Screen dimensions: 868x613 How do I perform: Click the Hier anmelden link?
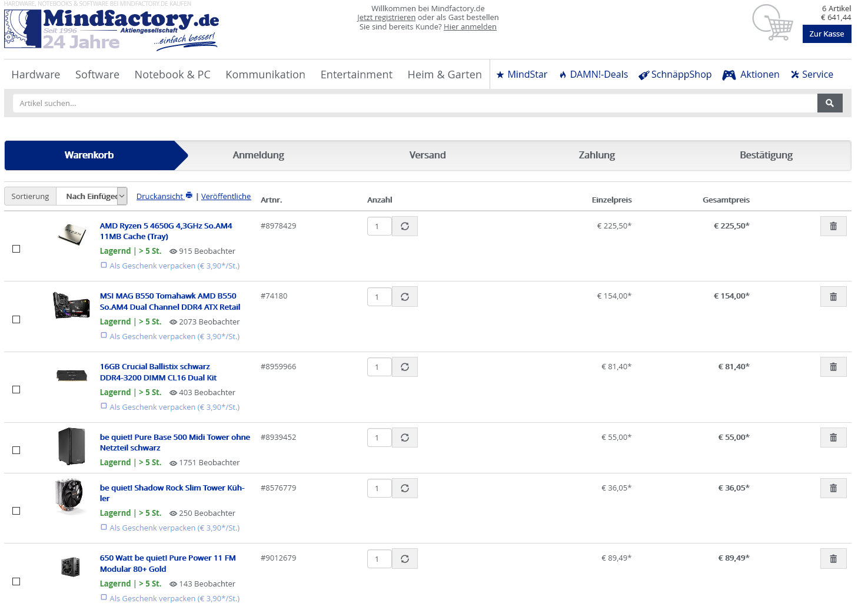[x=470, y=27]
